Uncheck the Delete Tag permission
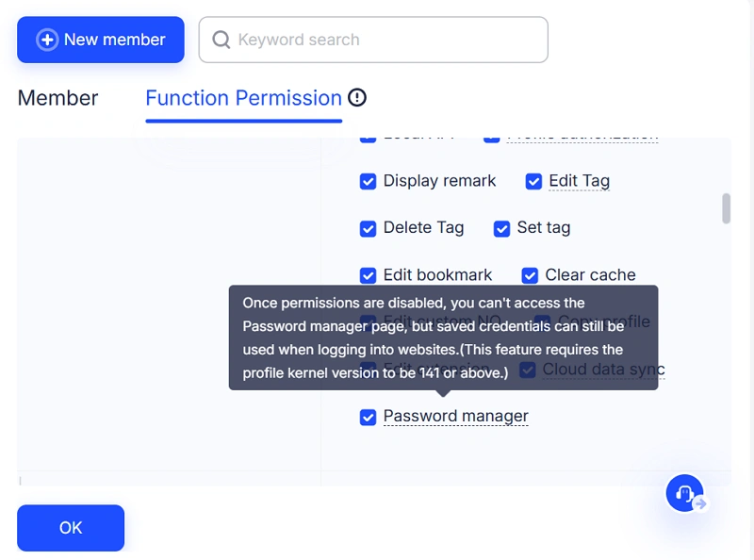Screen dimensions: 754x560 (369, 228)
